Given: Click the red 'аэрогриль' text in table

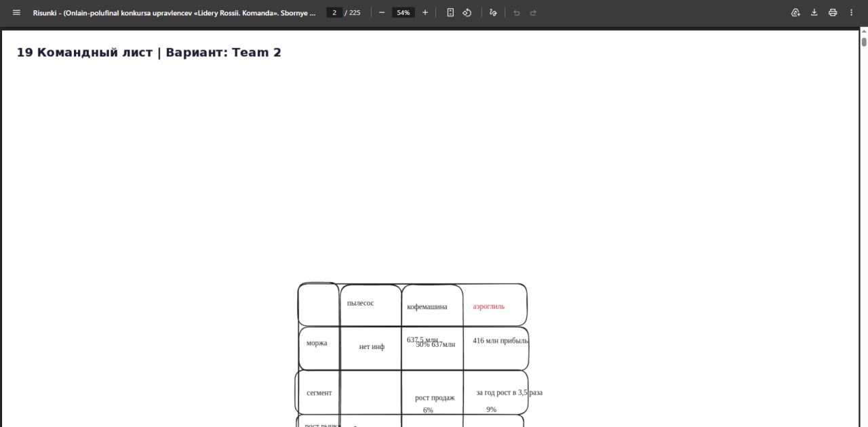Looking at the screenshot, I should click(x=488, y=306).
